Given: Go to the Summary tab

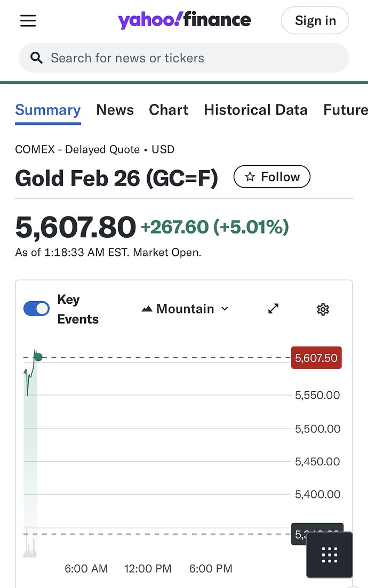Looking at the screenshot, I should 48,110.
